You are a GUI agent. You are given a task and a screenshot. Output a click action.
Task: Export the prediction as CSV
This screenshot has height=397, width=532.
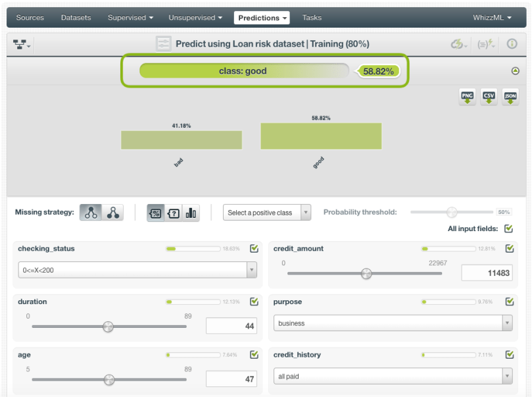point(489,97)
